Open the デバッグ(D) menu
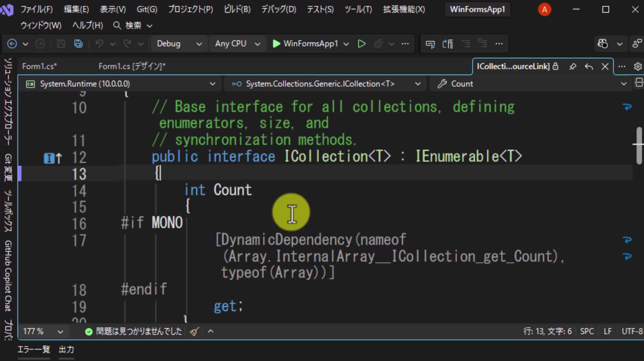The image size is (644, 361). point(279,9)
